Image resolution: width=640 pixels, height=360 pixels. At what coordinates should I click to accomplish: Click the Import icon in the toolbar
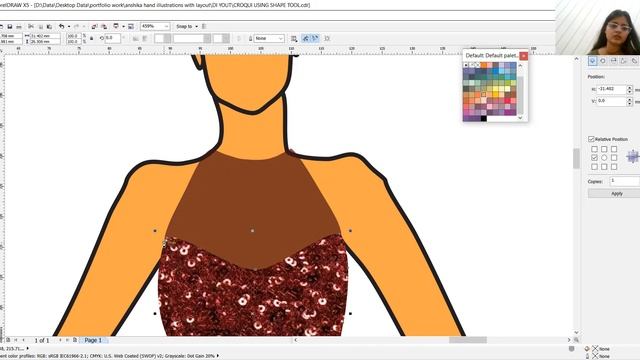(x=94, y=27)
